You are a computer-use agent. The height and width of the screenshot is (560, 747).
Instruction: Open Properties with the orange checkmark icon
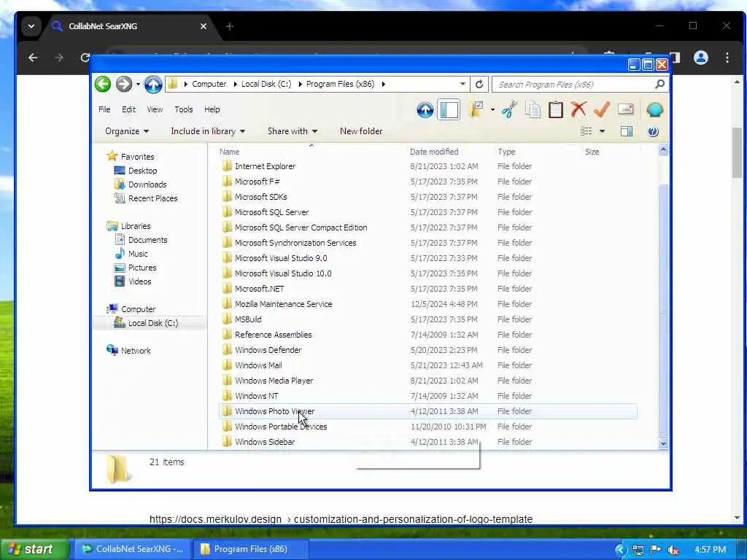(x=602, y=109)
